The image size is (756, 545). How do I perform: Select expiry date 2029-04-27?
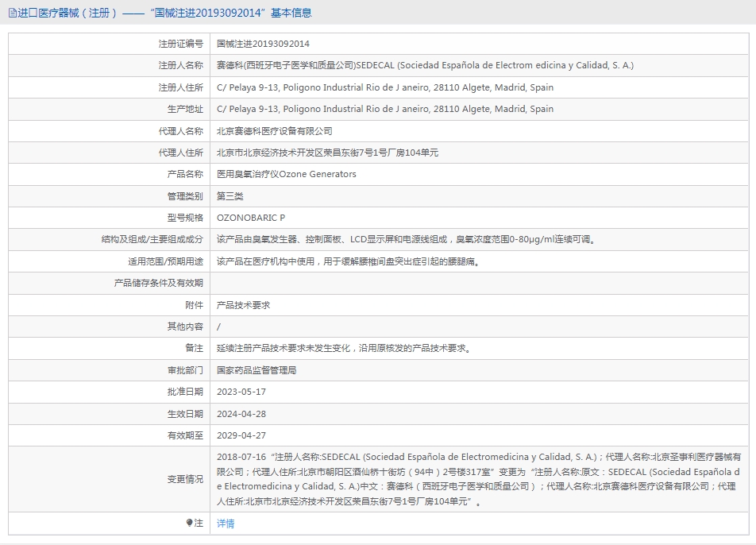241,435
